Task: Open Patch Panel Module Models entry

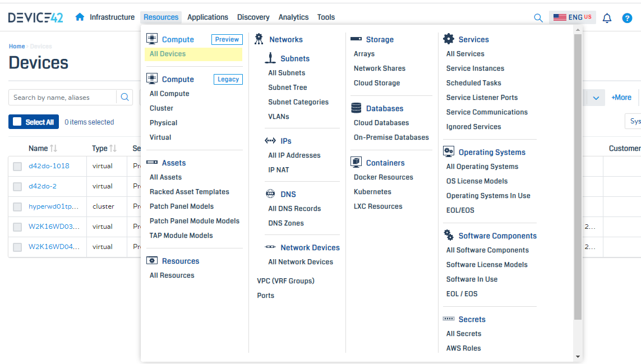Action: pyautogui.click(x=195, y=222)
